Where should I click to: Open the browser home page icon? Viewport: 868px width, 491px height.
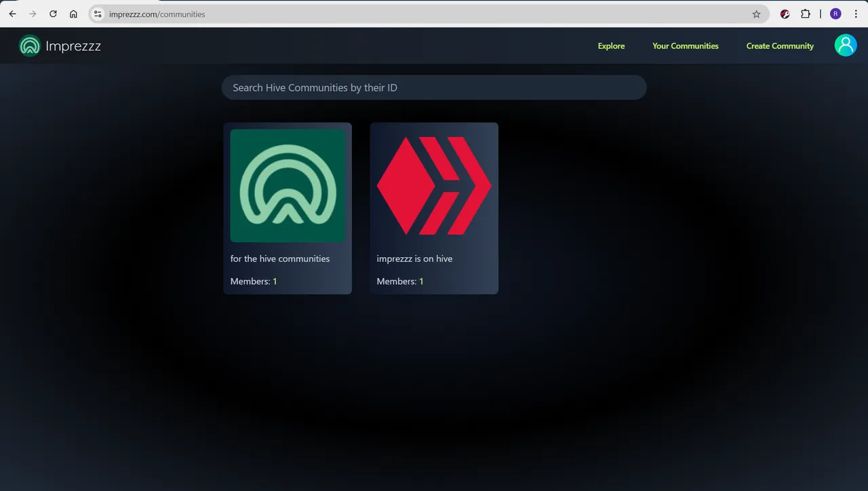[73, 14]
